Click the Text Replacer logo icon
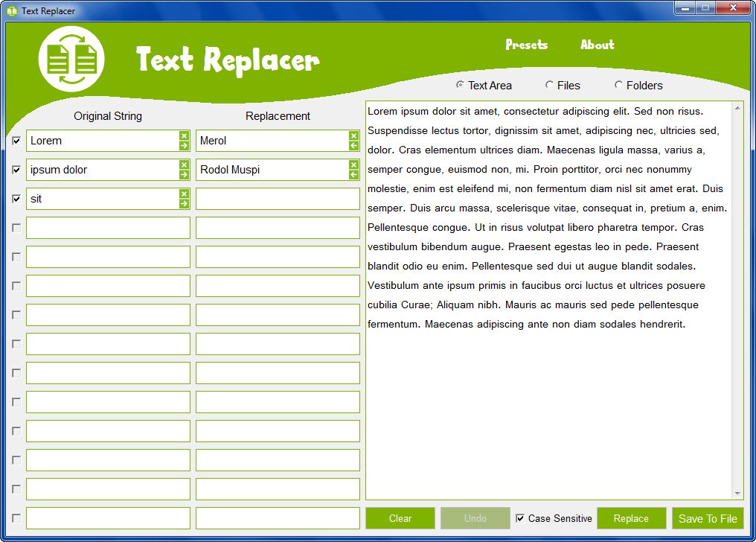 71,58
